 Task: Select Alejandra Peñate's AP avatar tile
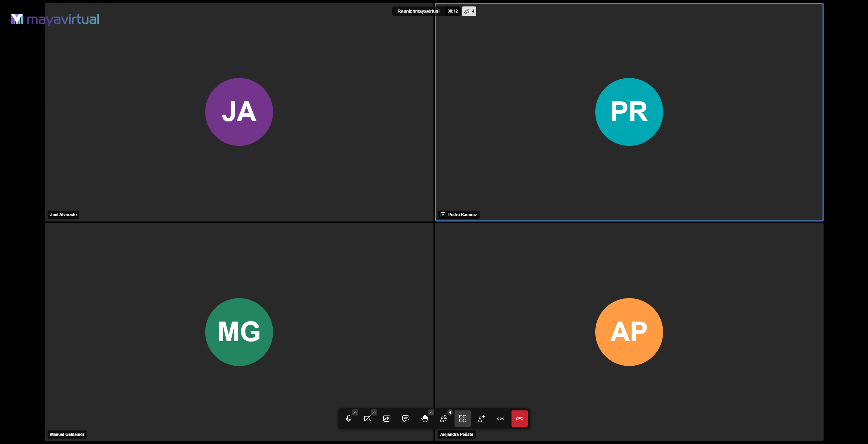click(629, 332)
